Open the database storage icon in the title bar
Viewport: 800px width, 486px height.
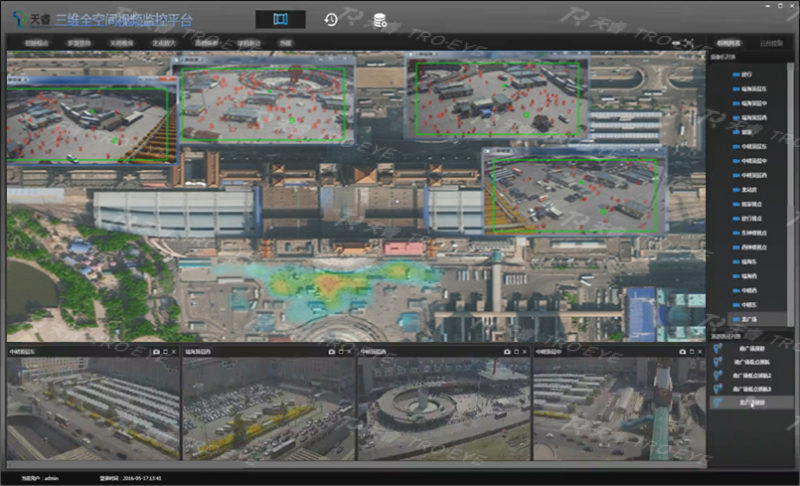tap(380, 19)
